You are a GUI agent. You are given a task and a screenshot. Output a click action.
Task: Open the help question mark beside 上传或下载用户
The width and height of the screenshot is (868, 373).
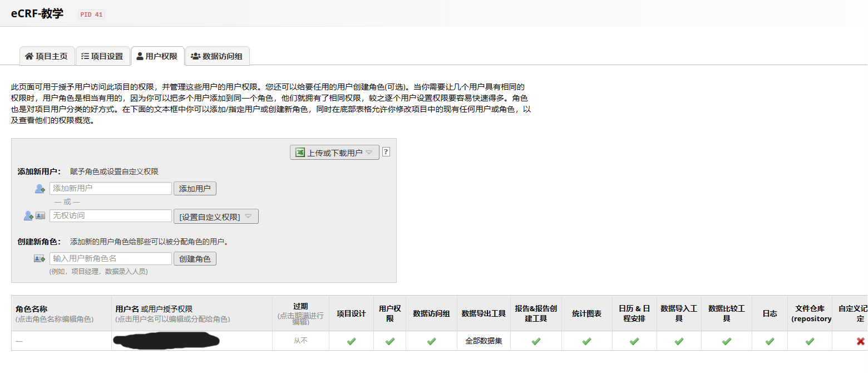tap(386, 151)
